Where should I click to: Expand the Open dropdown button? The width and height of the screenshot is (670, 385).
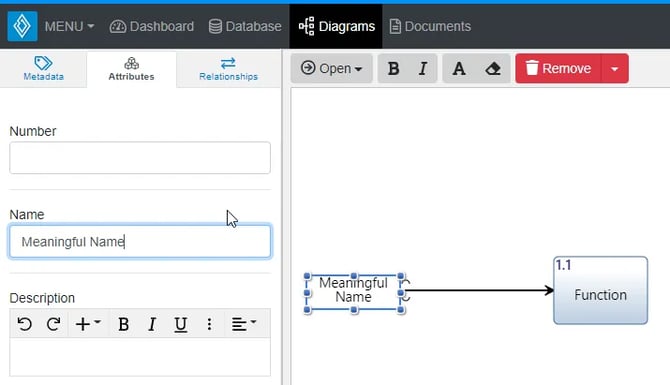332,68
